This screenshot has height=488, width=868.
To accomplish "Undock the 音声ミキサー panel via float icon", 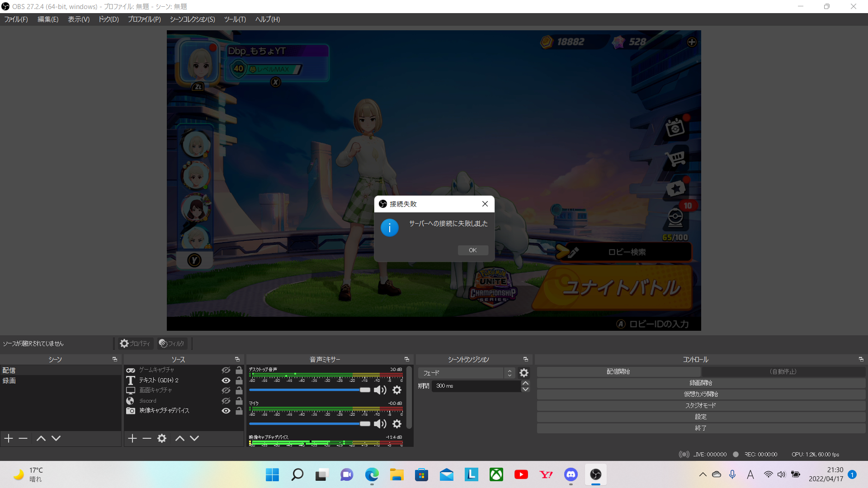I will 407,359.
